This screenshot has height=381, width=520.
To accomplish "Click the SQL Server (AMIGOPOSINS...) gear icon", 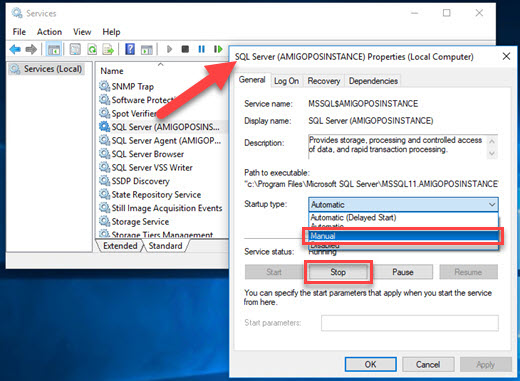I will coord(104,126).
